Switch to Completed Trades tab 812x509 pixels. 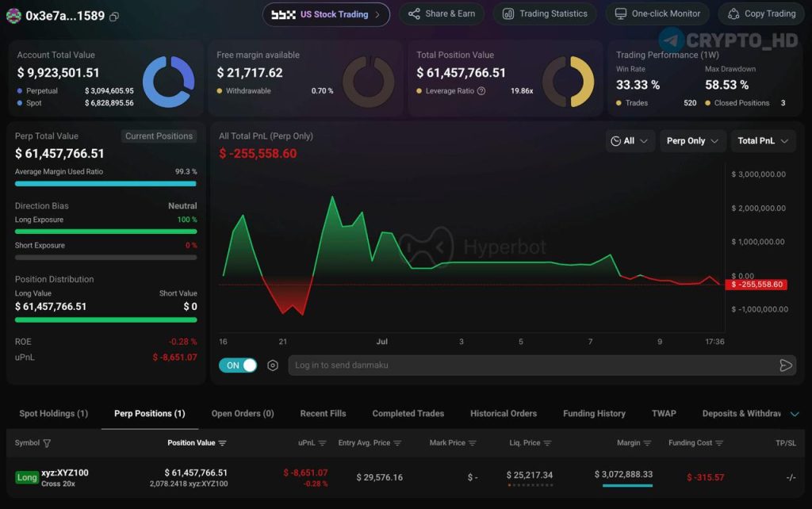click(408, 414)
